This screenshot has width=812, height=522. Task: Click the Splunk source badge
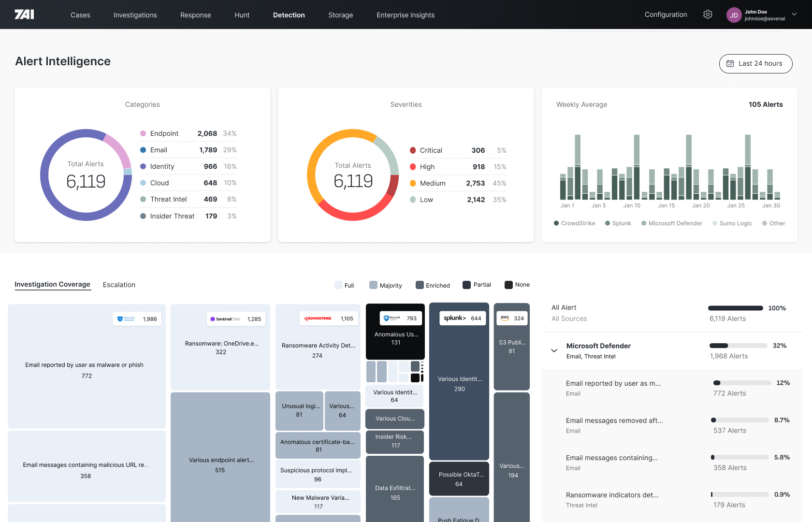click(x=462, y=318)
